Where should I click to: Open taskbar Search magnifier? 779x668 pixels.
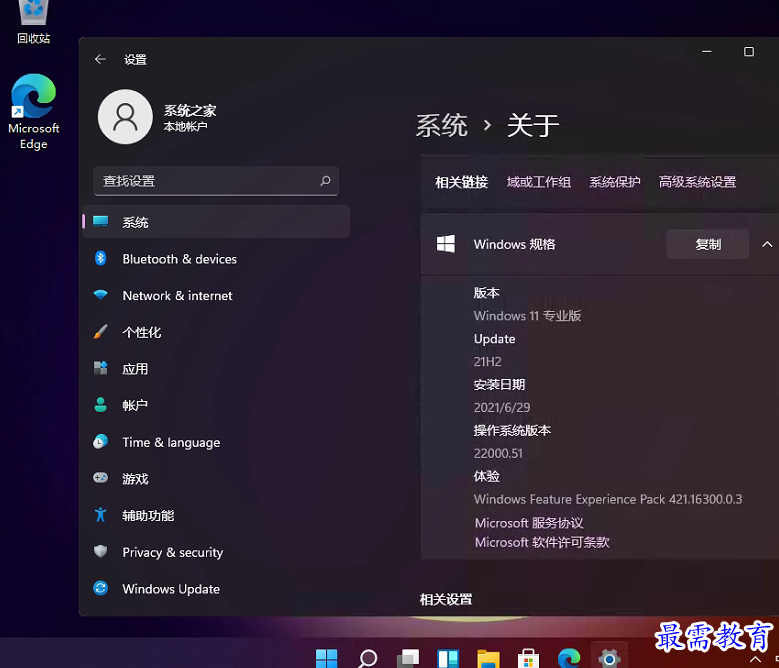coord(368,659)
